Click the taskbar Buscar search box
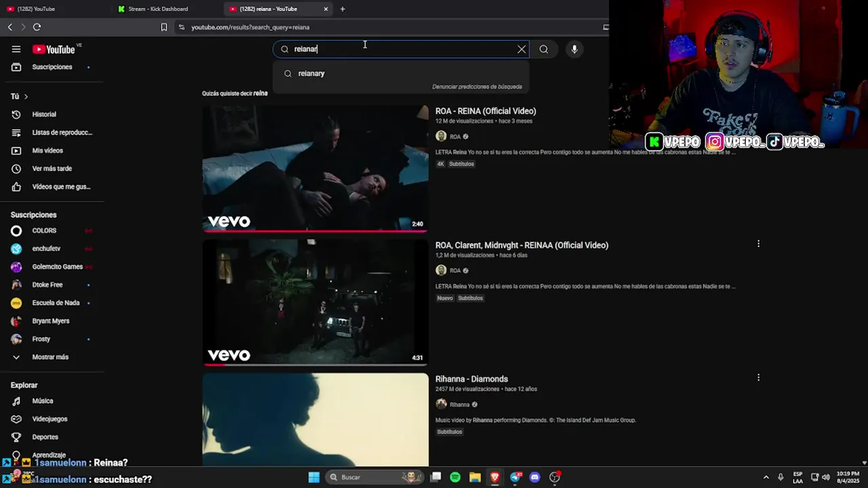Viewport: 868px width, 488px height. click(x=373, y=477)
